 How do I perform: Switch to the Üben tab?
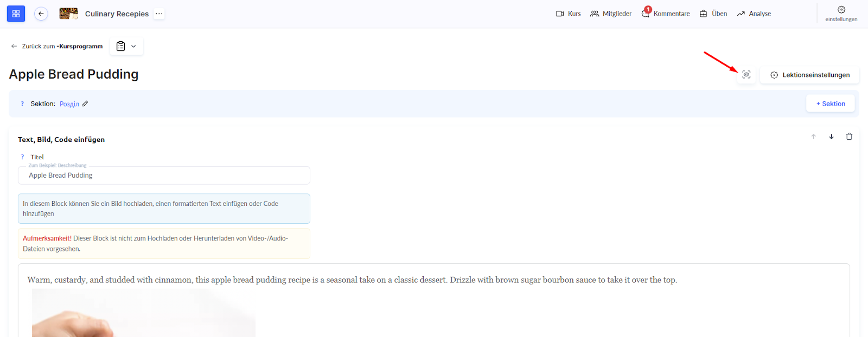713,14
